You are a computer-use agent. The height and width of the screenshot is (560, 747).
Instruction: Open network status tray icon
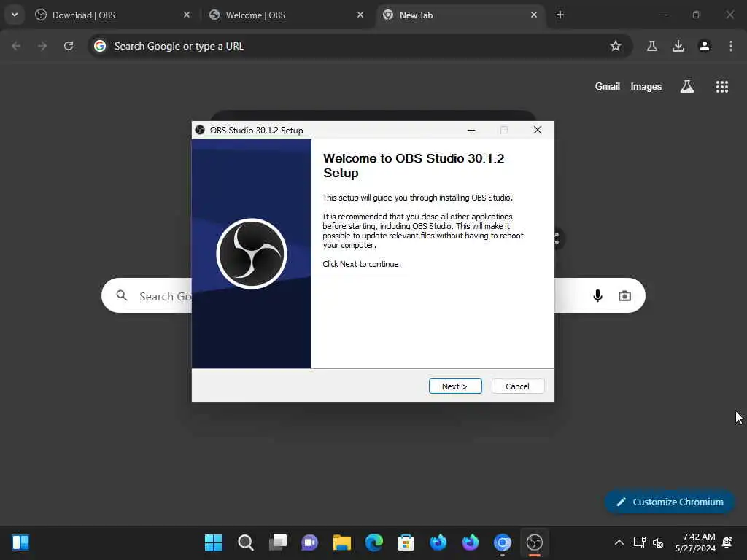coord(639,542)
